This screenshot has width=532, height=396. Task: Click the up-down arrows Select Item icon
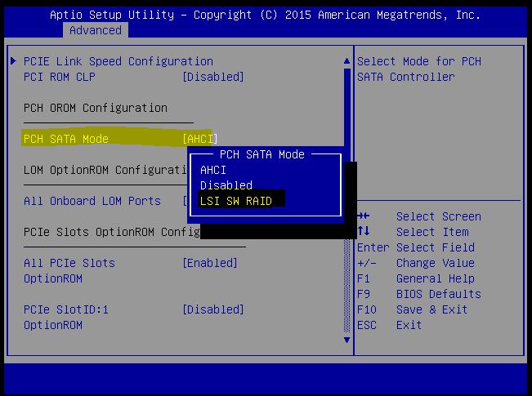click(x=364, y=231)
